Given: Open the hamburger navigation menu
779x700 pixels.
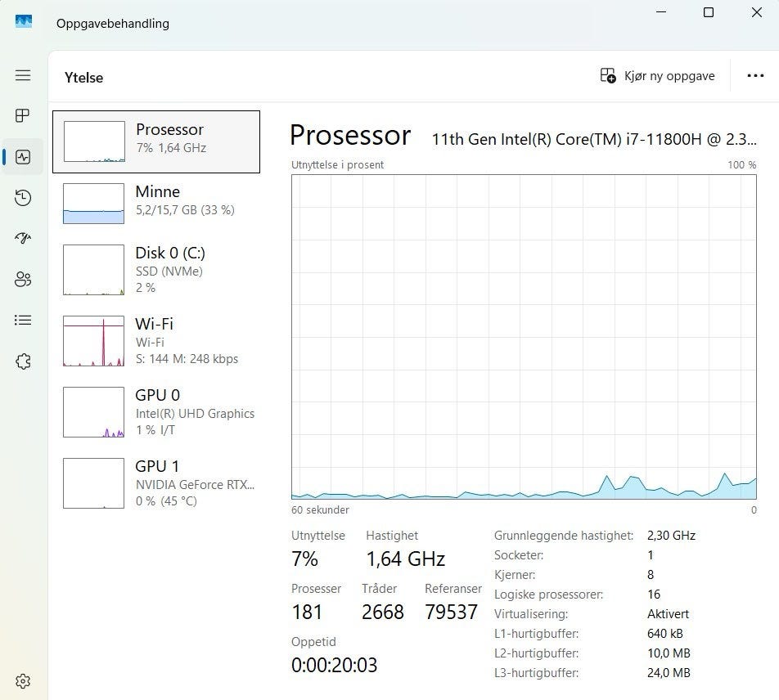Looking at the screenshot, I should (x=23, y=75).
